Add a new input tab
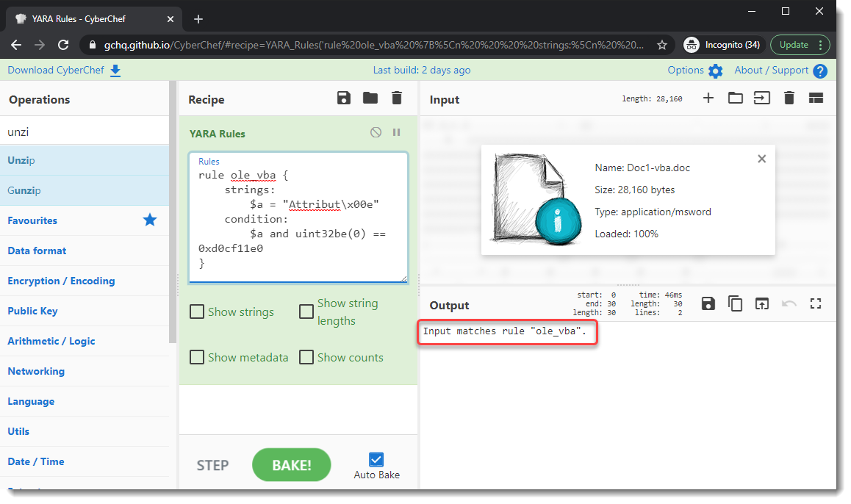This screenshot has height=504, width=851. pyautogui.click(x=708, y=98)
